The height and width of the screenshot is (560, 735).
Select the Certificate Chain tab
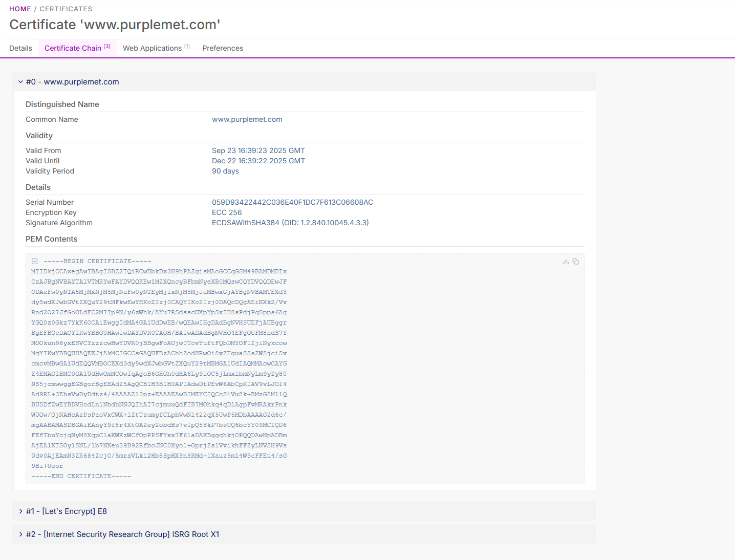[x=77, y=48]
